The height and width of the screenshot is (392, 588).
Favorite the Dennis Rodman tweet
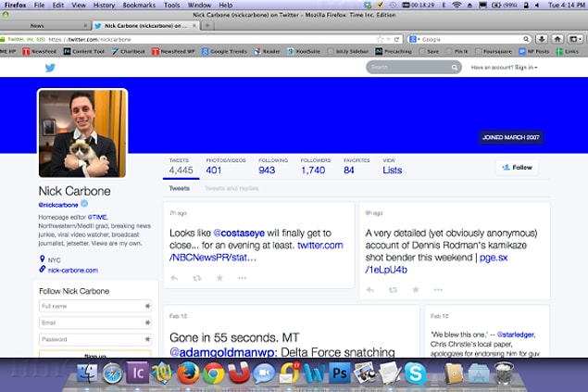[416, 289]
